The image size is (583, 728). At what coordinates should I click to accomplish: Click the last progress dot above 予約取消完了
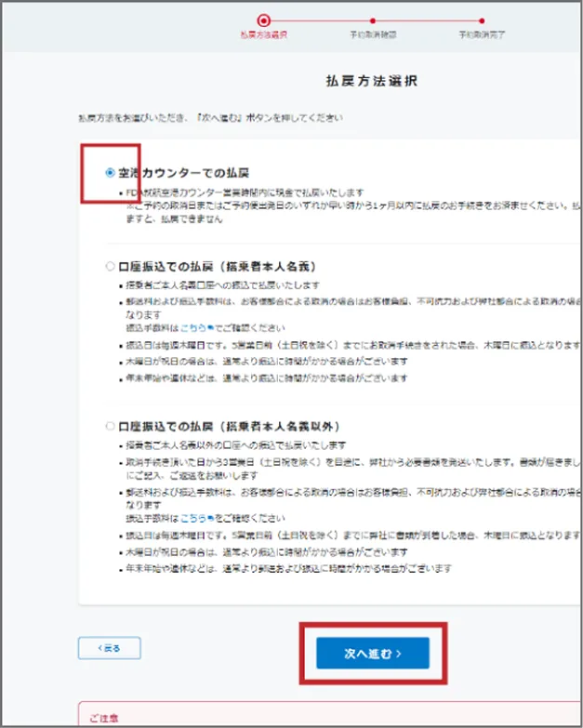pos(481,19)
